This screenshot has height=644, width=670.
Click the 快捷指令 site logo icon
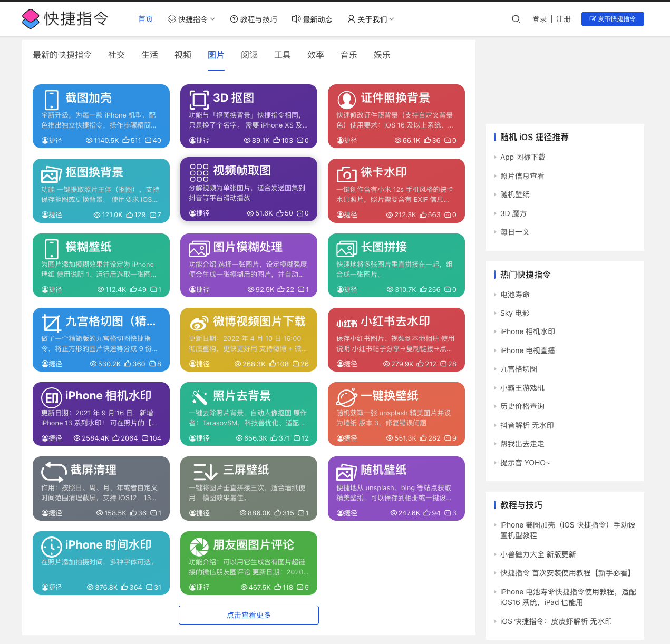tap(31, 19)
